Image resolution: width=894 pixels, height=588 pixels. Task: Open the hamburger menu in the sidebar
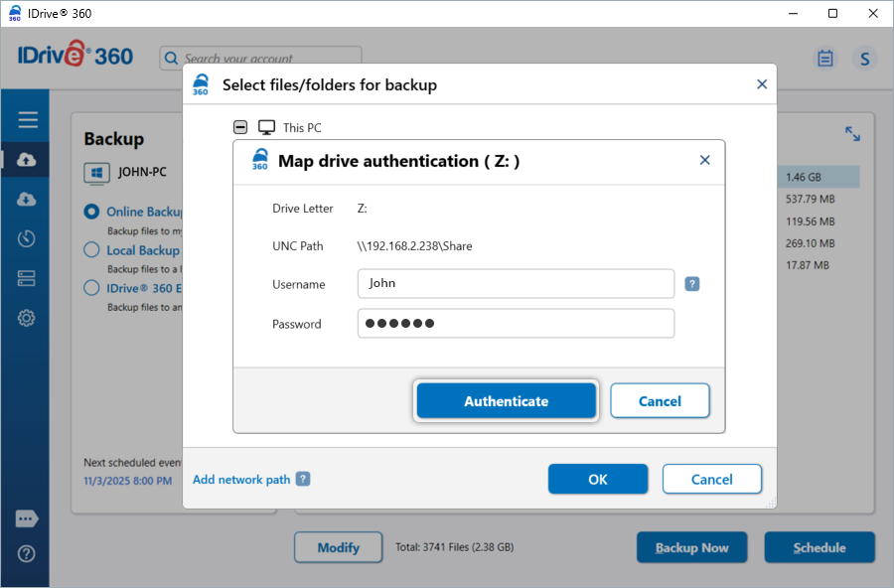28,120
